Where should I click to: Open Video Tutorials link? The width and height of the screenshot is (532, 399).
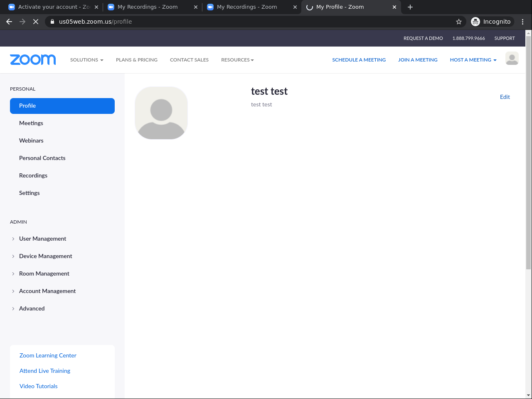tap(39, 386)
